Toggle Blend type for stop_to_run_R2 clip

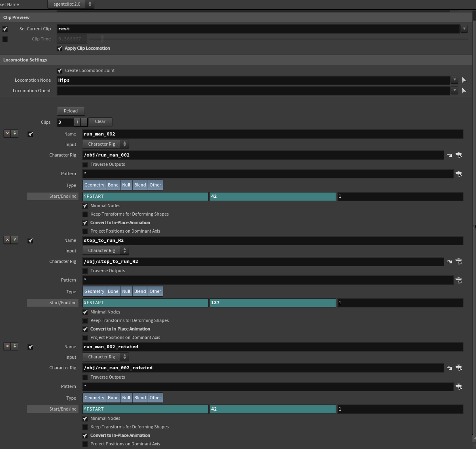pos(140,291)
